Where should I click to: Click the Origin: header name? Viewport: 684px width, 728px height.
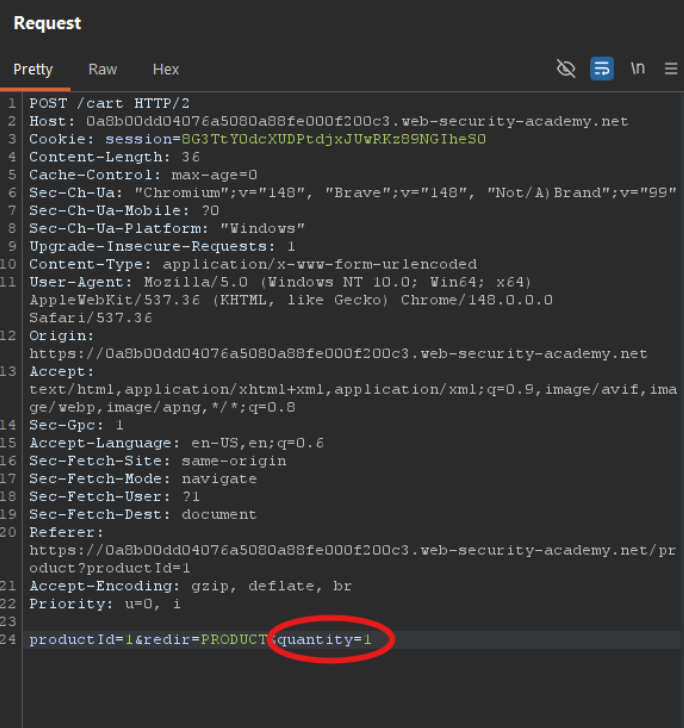[x=62, y=336]
